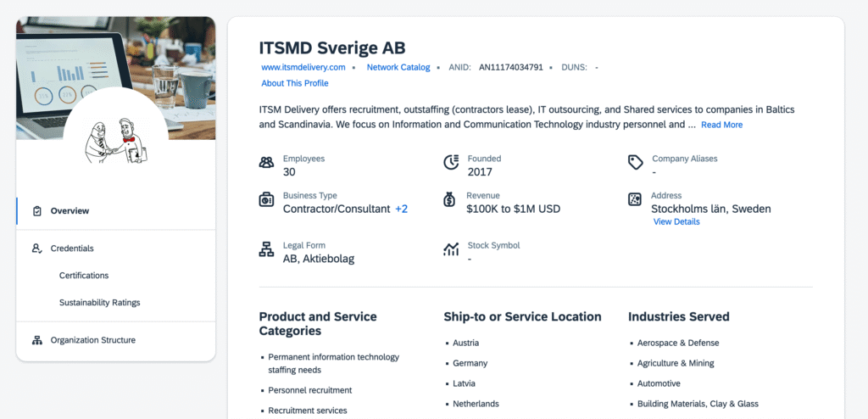Click View Details under Address
The image size is (868, 419).
676,221
